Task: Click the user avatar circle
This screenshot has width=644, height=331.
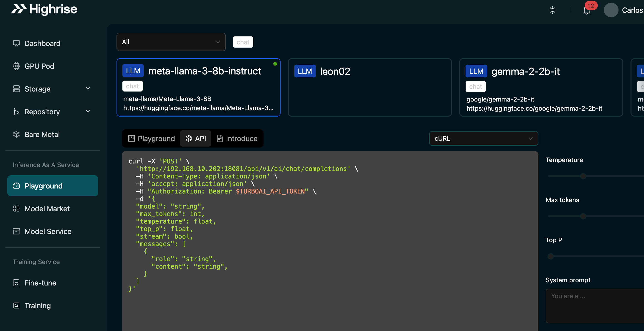Action: (x=611, y=10)
